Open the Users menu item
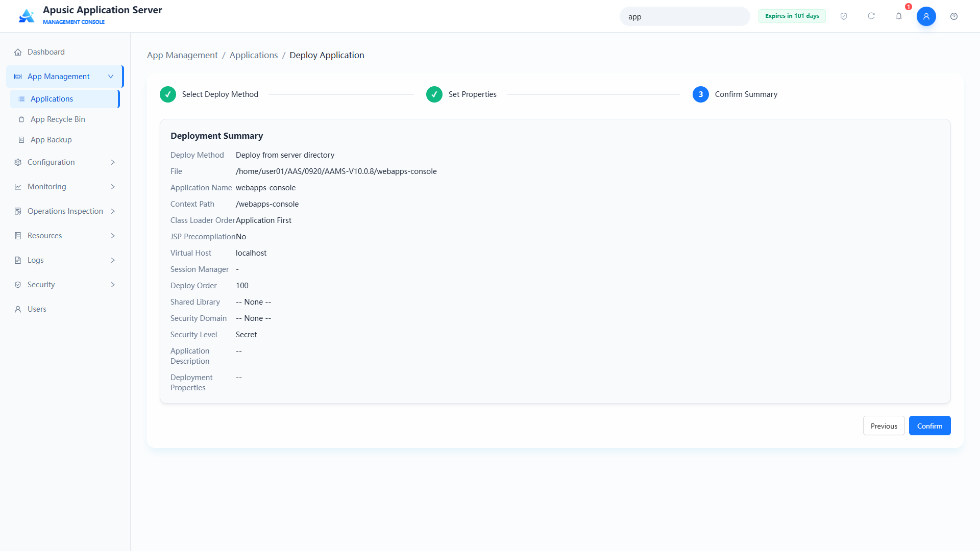 pos(65,309)
